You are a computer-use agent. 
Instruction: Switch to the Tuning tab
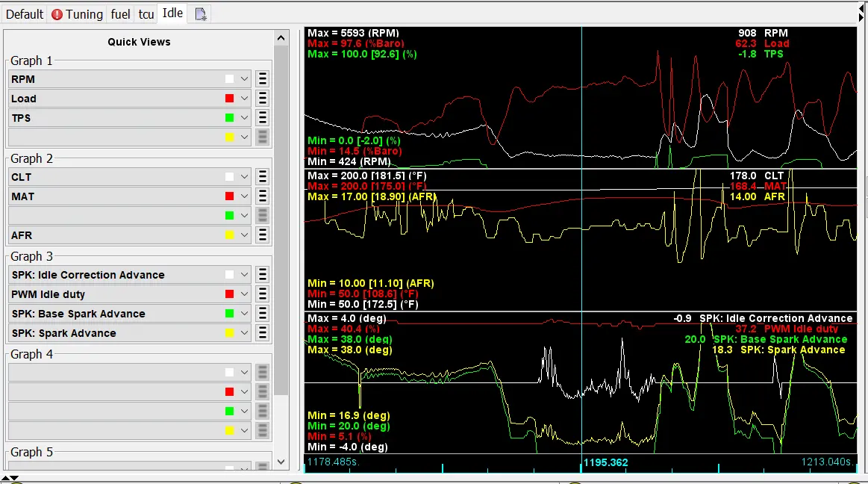(x=78, y=14)
